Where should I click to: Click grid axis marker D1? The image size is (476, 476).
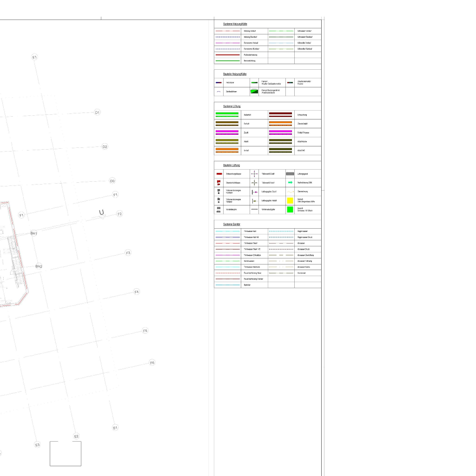coord(97,112)
